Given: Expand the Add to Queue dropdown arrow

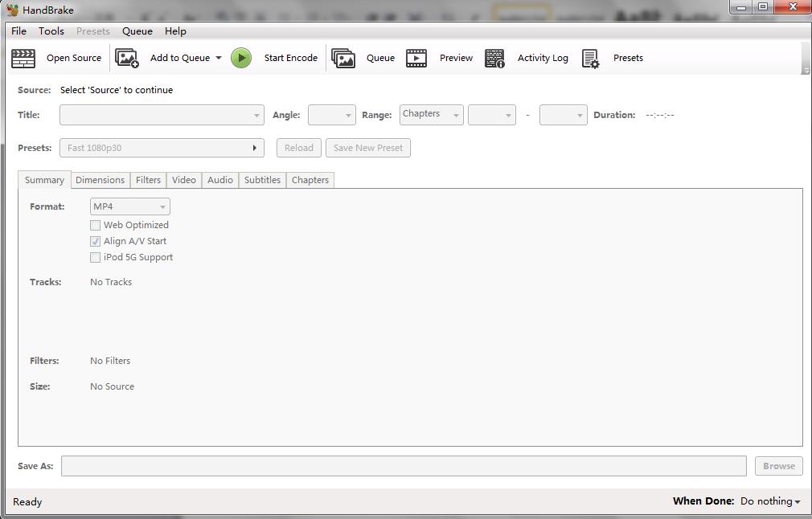Looking at the screenshot, I should tap(219, 58).
